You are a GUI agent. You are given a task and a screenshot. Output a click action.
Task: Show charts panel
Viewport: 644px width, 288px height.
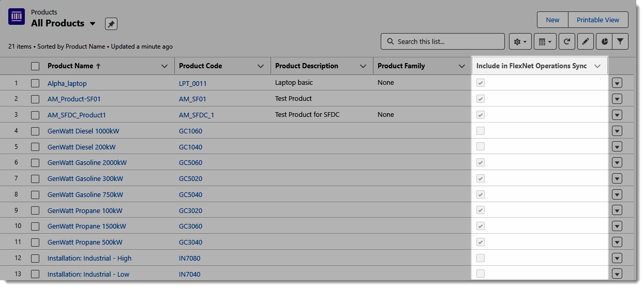[604, 42]
